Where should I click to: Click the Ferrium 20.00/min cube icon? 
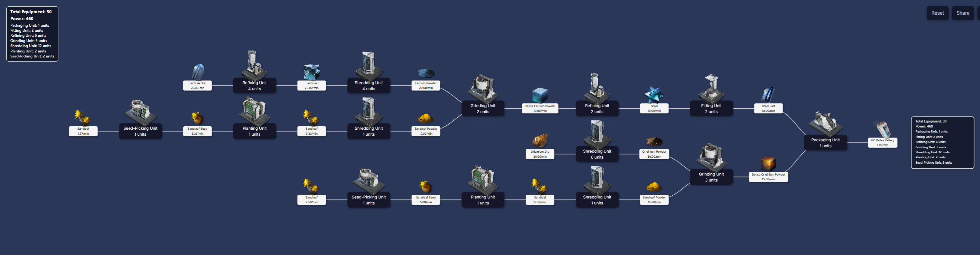pos(312,72)
